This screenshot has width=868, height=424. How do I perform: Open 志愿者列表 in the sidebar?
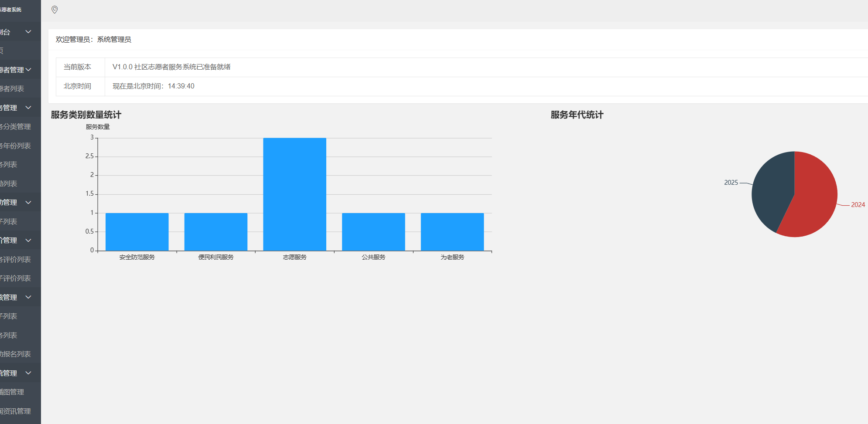(x=12, y=89)
